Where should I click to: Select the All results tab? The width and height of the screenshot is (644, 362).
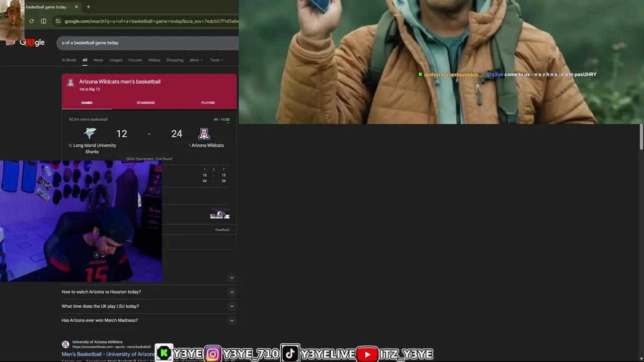coord(85,60)
